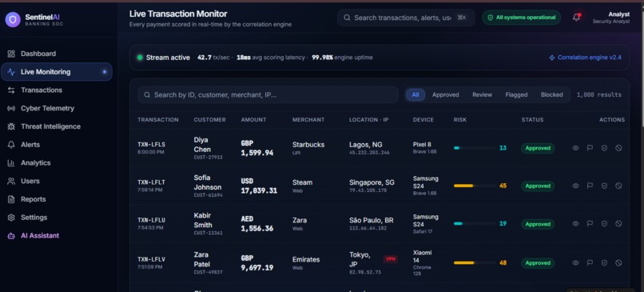Click the AI Assistant robot icon
This screenshot has height=292, width=644.
click(x=11, y=236)
